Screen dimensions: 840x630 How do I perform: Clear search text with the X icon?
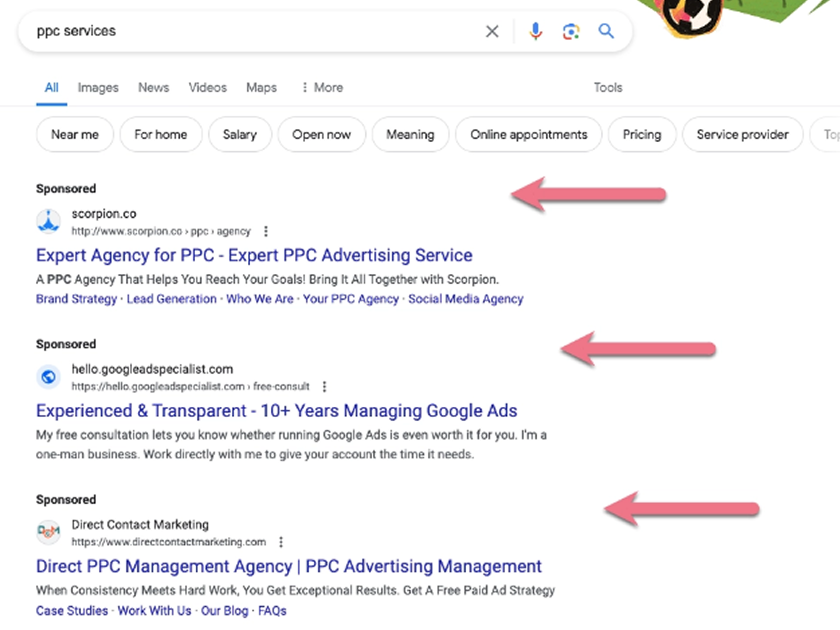click(492, 31)
